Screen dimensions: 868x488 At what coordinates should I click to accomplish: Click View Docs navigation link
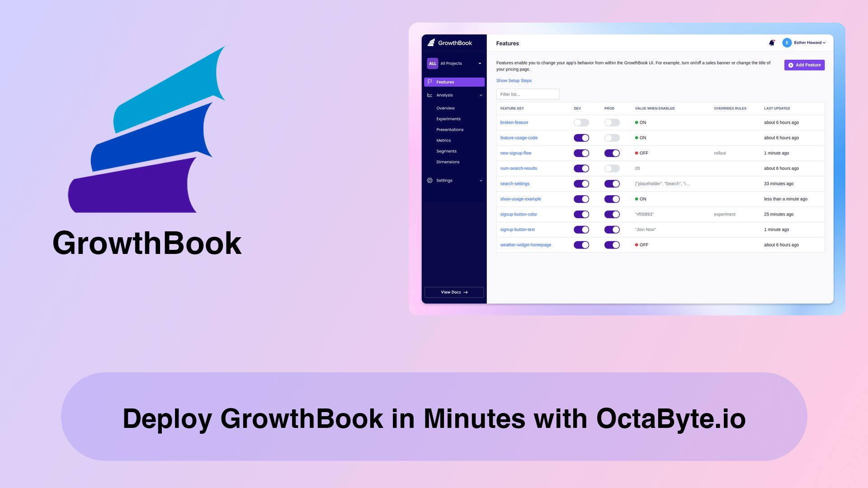[454, 292]
